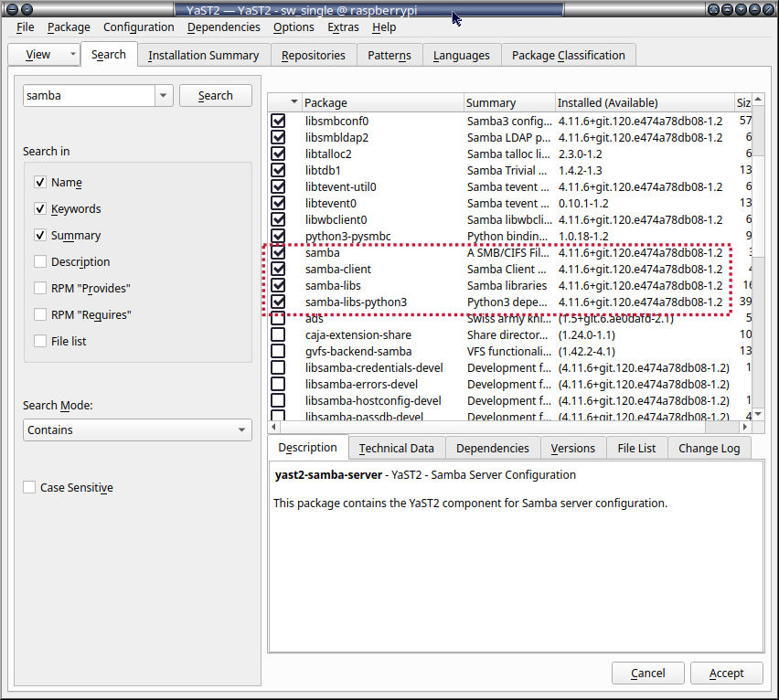
Task: Uncheck the Keywords search option
Action: coord(40,209)
